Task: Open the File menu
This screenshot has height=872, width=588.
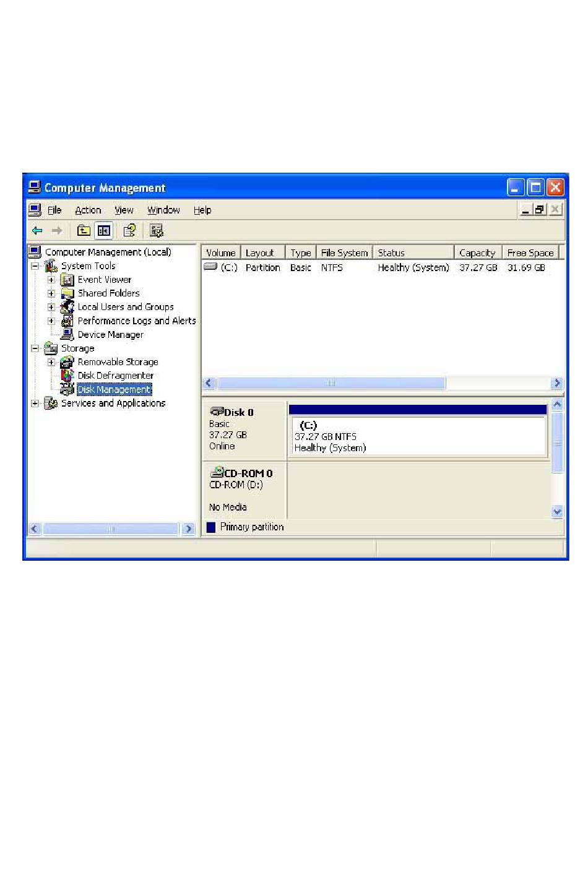Action: (x=54, y=210)
